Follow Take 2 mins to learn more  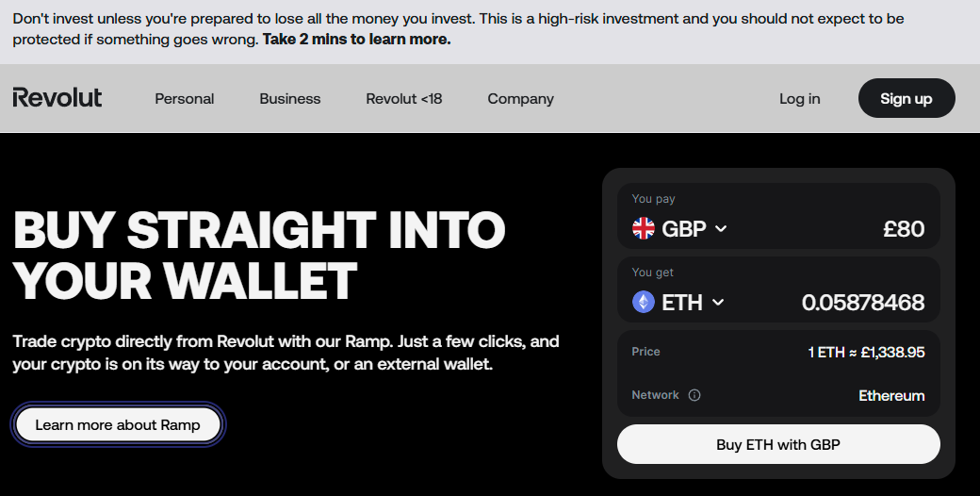click(x=356, y=40)
